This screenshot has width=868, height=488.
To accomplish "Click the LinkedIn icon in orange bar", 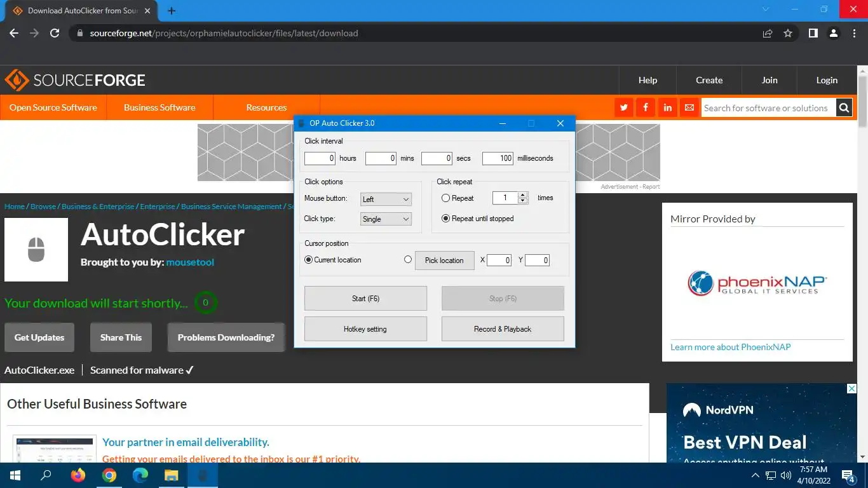I will click(667, 107).
